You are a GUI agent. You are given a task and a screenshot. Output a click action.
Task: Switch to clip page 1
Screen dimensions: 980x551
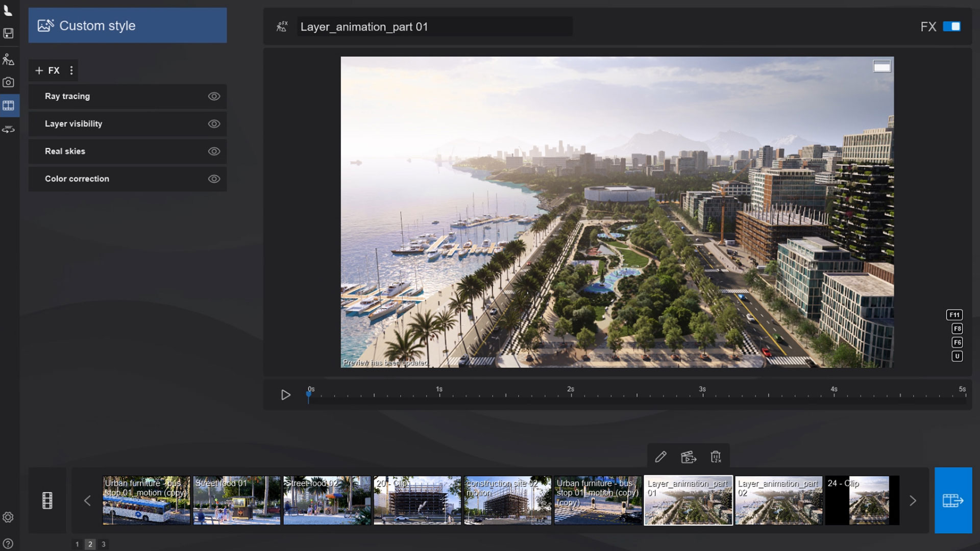point(77,544)
